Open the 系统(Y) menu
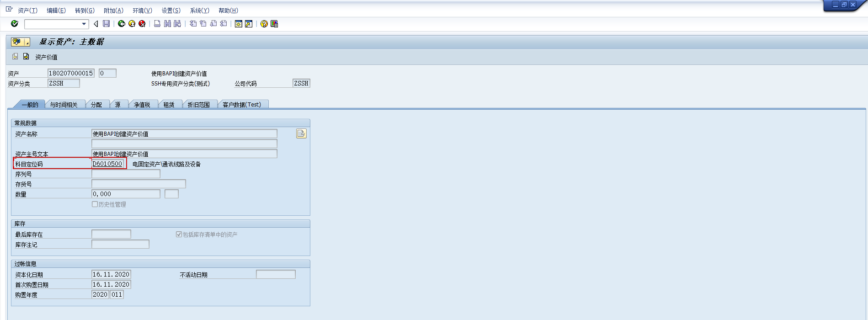The height and width of the screenshot is (320, 868). [199, 10]
